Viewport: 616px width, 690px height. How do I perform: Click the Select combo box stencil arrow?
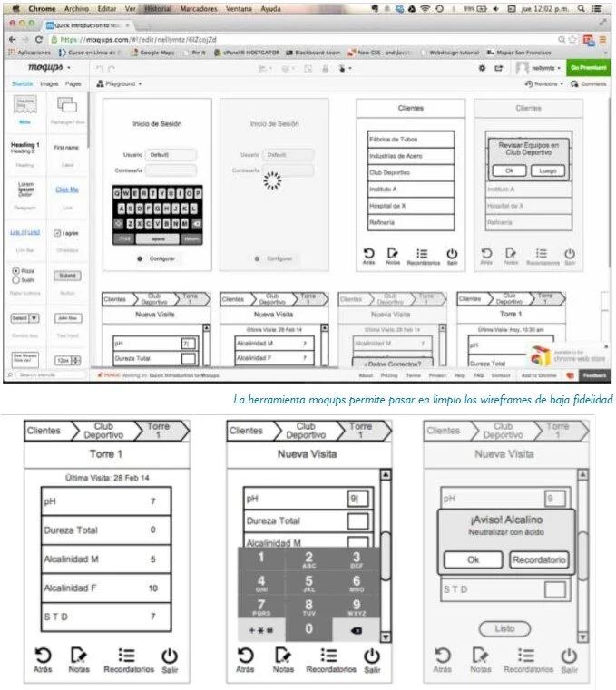point(34,317)
